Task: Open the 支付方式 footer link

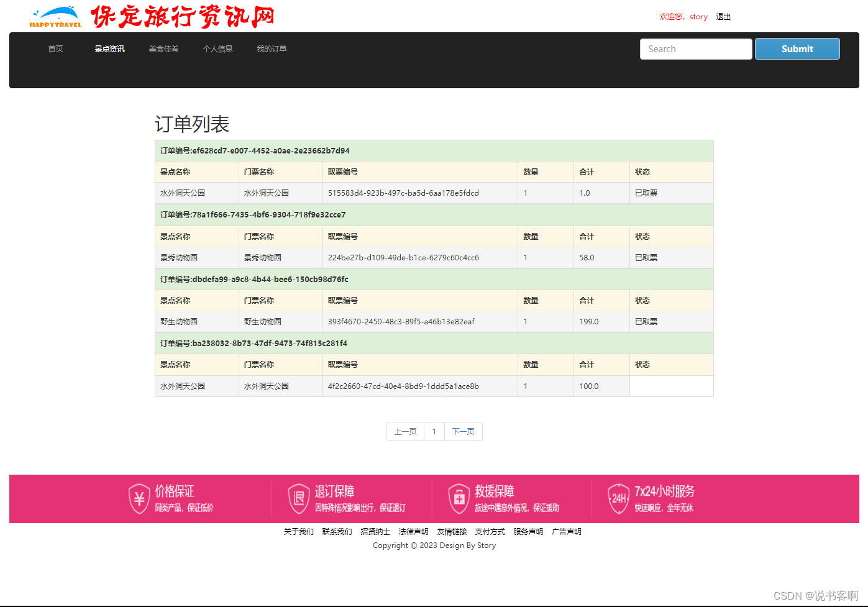Action: [x=490, y=532]
